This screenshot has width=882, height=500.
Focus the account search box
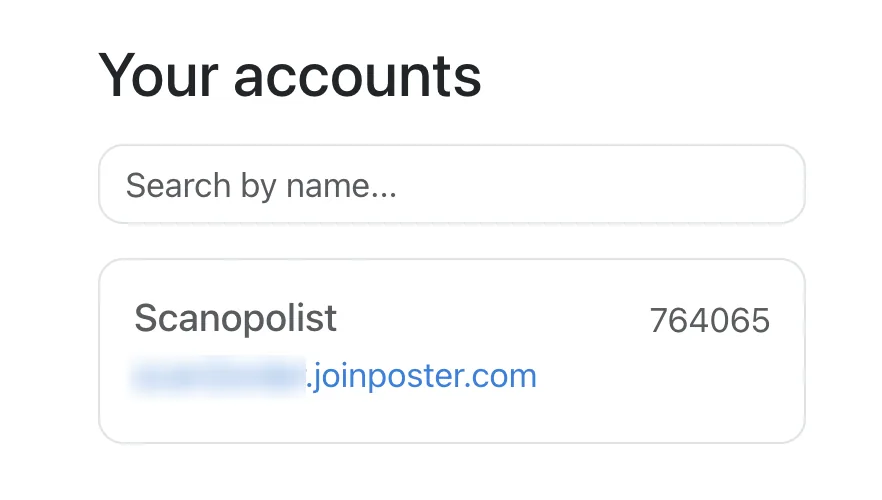(452, 184)
